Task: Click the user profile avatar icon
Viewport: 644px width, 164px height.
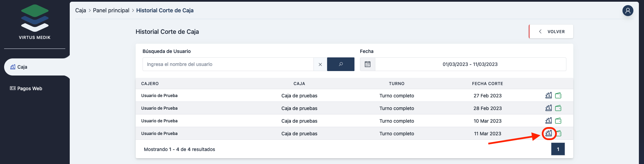Action: [x=628, y=11]
